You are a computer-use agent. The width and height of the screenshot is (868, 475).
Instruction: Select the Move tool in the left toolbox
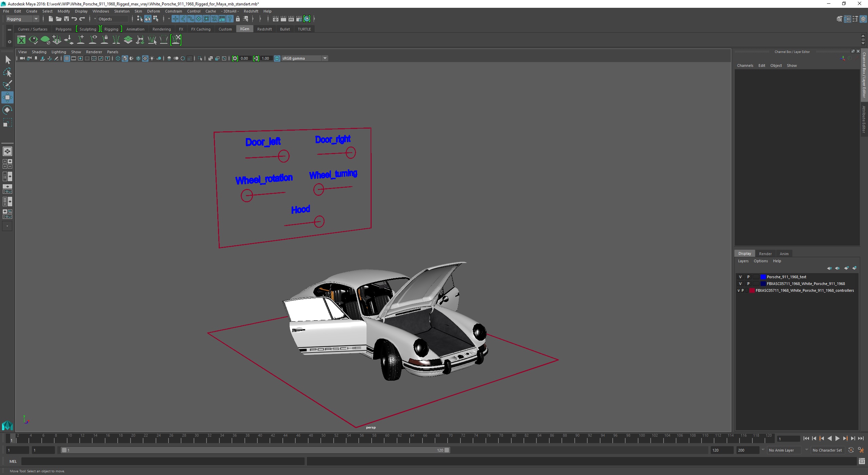(7, 97)
